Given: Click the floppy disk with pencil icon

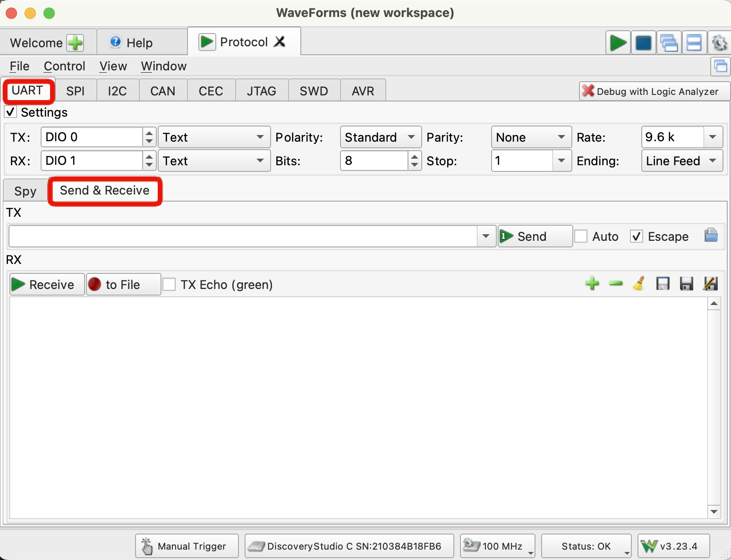Looking at the screenshot, I should 710,284.
